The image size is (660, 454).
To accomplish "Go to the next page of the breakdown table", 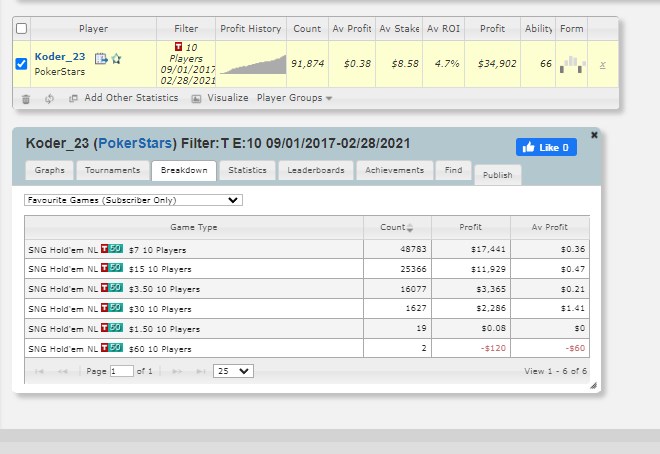I will [x=177, y=371].
